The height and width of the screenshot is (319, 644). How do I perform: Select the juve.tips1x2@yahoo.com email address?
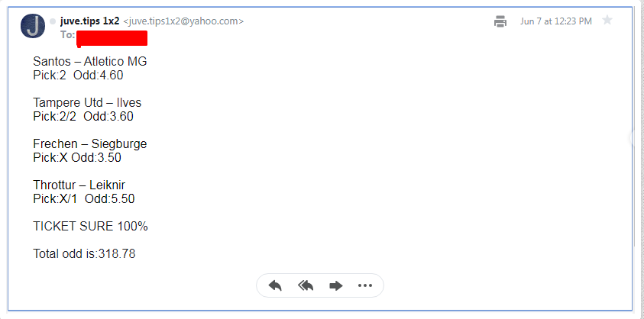[x=183, y=21]
